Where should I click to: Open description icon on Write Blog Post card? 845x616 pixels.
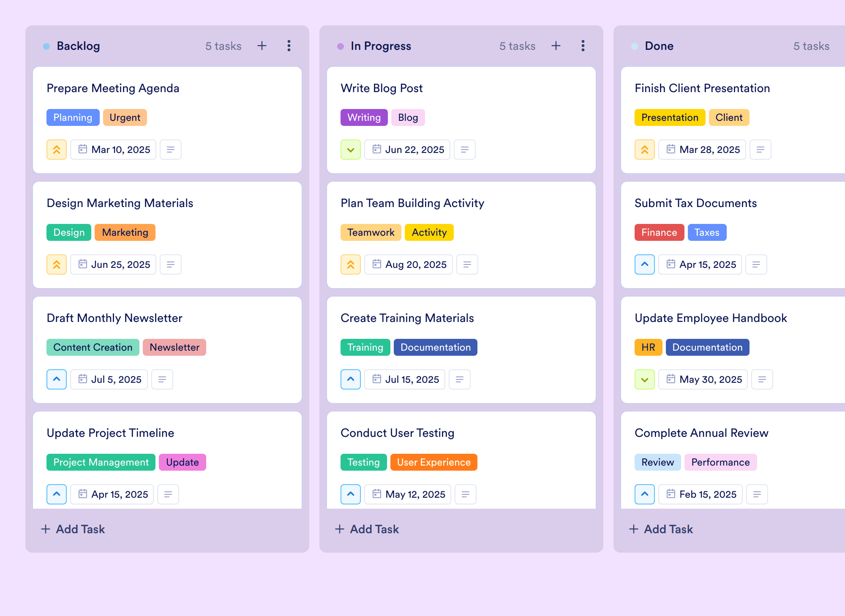(x=465, y=150)
